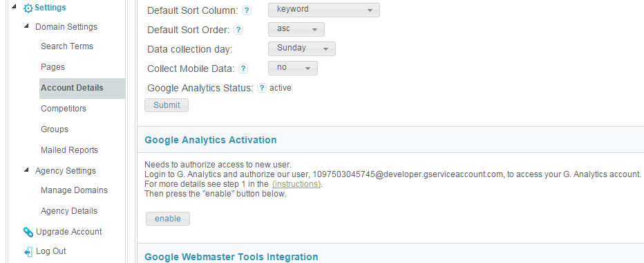Click the Google Analytics Activation heading
The width and height of the screenshot is (644, 263).
211,140
